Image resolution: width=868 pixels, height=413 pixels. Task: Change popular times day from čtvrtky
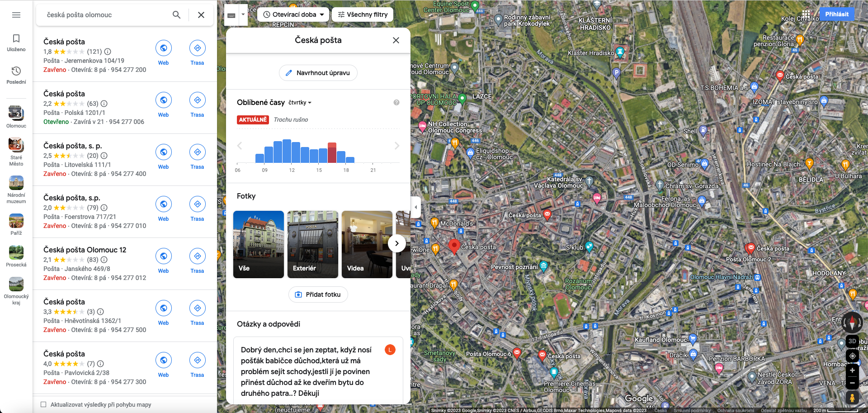(300, 103)
